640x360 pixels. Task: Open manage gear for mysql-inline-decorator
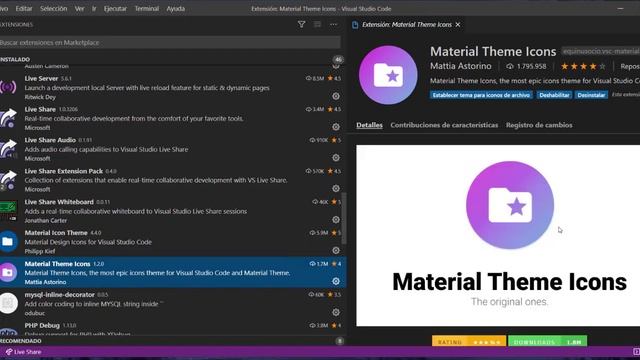click(336, 312)
